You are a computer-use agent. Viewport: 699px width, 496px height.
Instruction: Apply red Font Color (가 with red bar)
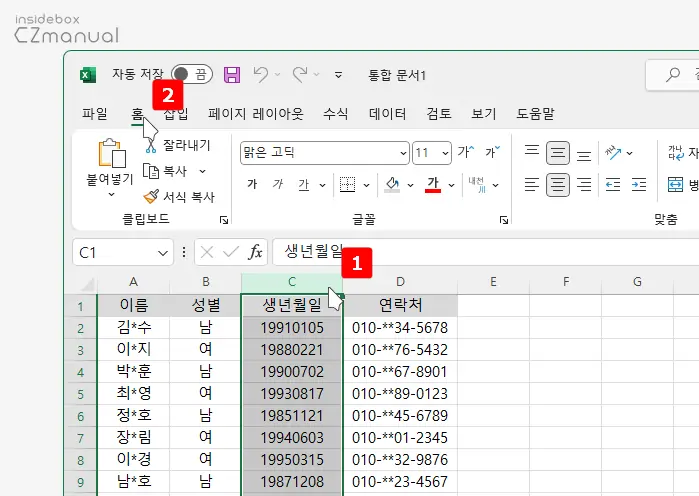[433, 184]
